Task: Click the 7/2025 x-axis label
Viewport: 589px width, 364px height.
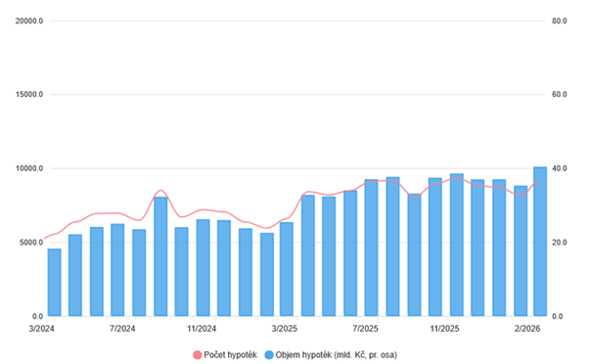Action: pos(365,329)
